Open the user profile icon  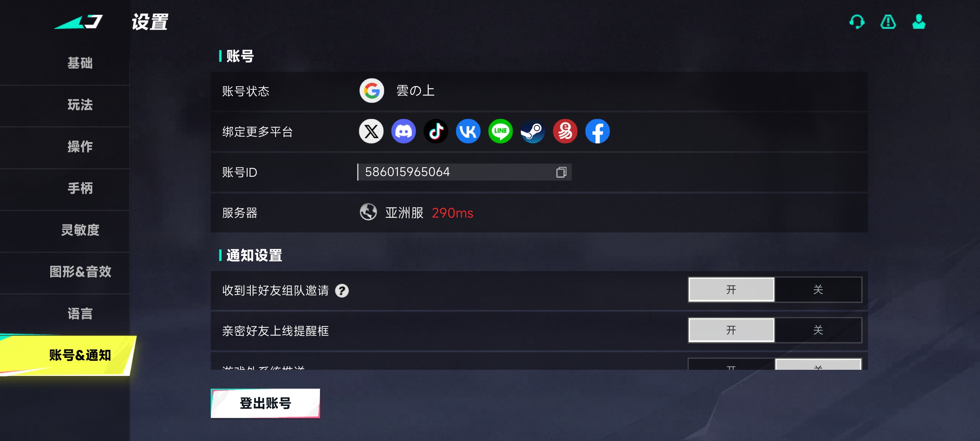[919, 22]
